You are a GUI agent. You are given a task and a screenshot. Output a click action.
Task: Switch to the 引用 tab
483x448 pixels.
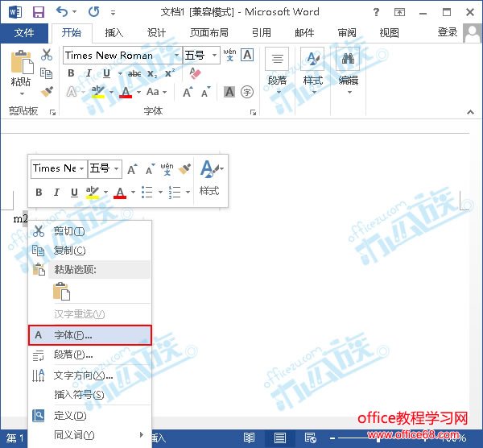pos(262,33)
